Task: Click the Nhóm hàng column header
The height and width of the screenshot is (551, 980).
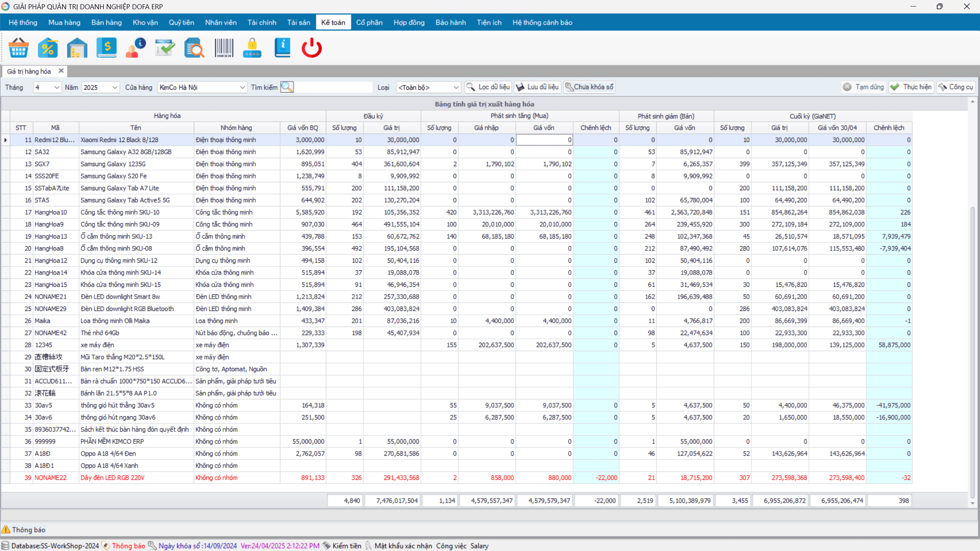Action: click(236, 128)
